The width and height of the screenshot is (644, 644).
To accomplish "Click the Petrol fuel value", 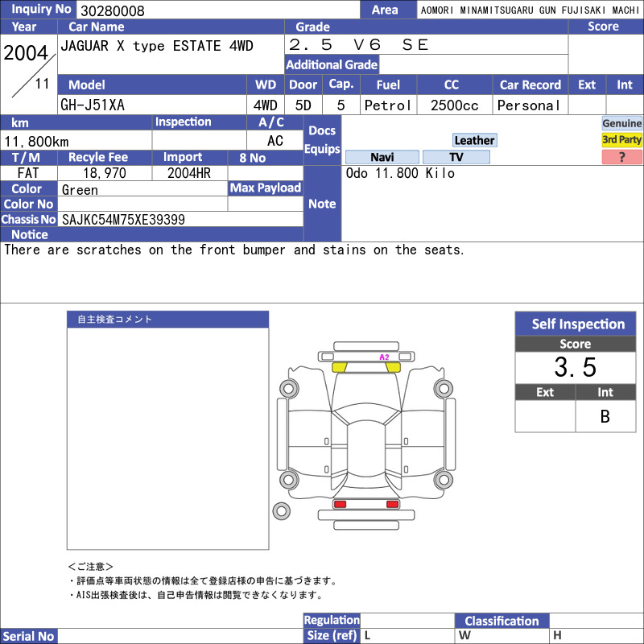I will point(387,105).
